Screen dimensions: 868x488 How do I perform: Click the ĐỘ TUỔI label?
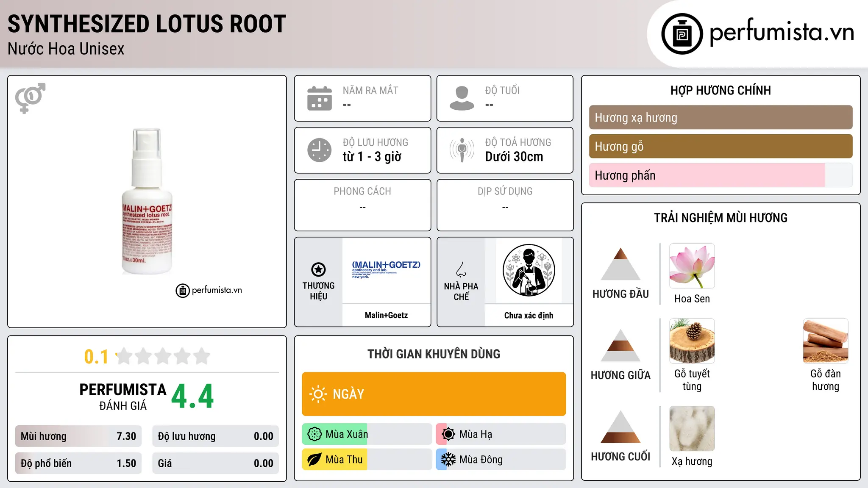click(502, 90)
